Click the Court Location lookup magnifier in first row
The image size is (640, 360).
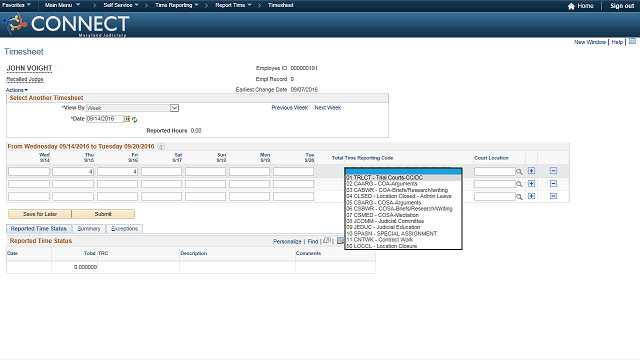click(x=519, y=172)
